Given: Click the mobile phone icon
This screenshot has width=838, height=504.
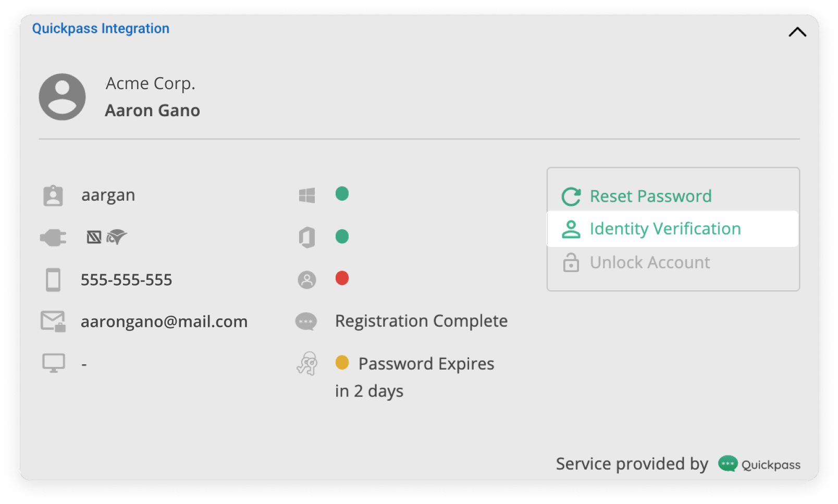Looking at the screenshot, I should pyautogui.click(x=53, y=280).
